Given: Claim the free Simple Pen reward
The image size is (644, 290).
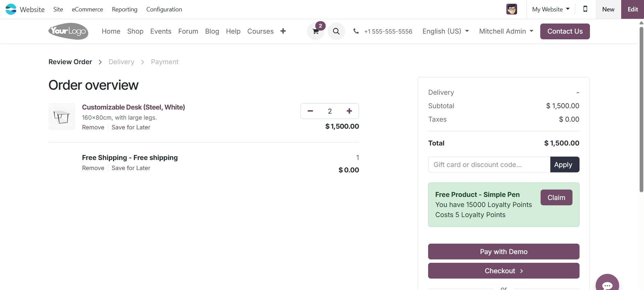Looking at the screenshot, I should [556, 198].
